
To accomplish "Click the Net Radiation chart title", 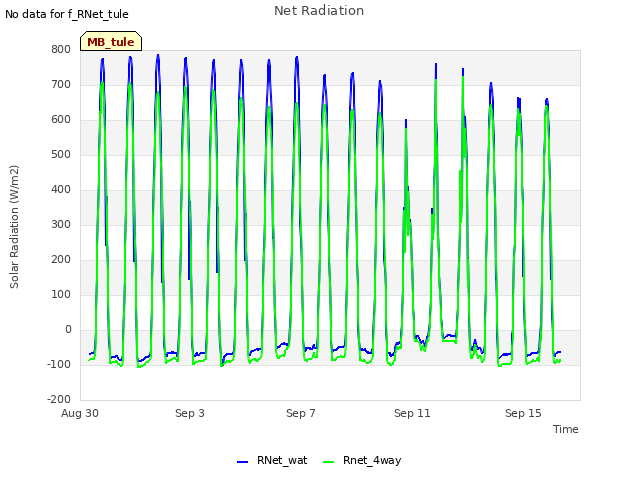I will pyautogui.click(x=319, y=11).
